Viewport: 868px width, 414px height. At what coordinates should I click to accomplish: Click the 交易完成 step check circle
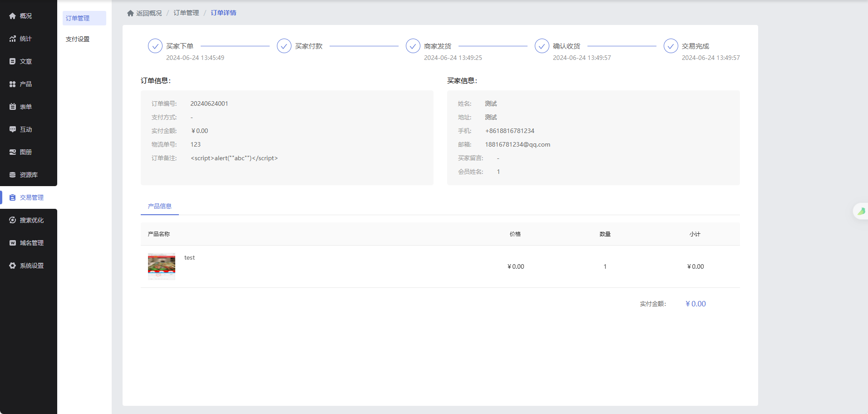click(x=671, y=46)
